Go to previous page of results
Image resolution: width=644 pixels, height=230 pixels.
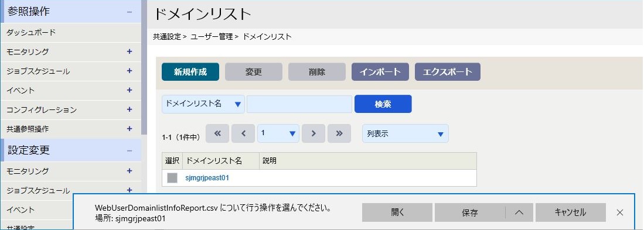point(243,133)
